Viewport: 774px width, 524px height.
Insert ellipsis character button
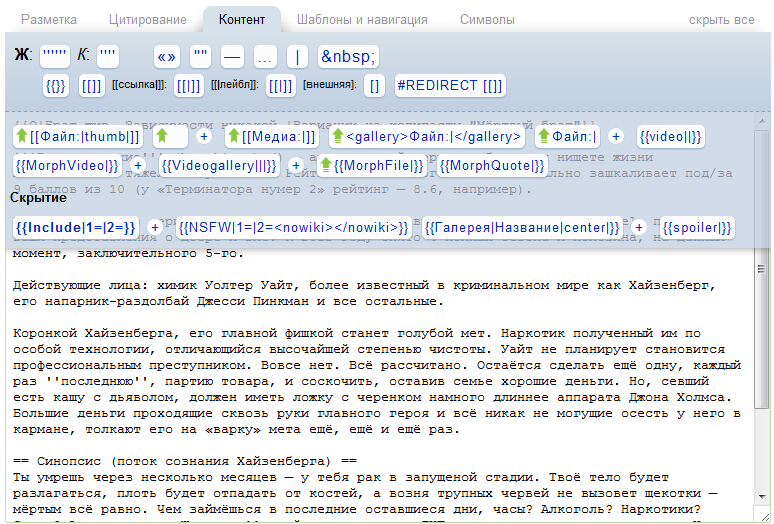[x=262, y=55]
